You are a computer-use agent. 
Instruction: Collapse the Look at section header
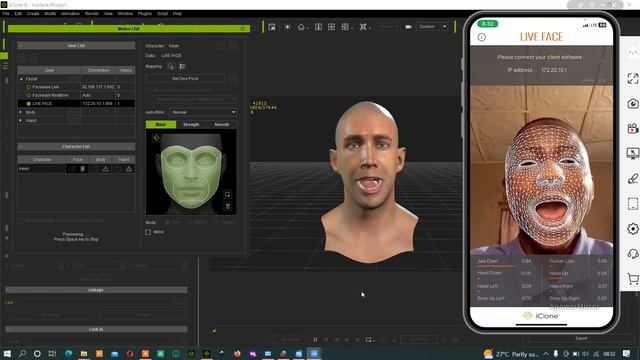(x=96, y=329)
